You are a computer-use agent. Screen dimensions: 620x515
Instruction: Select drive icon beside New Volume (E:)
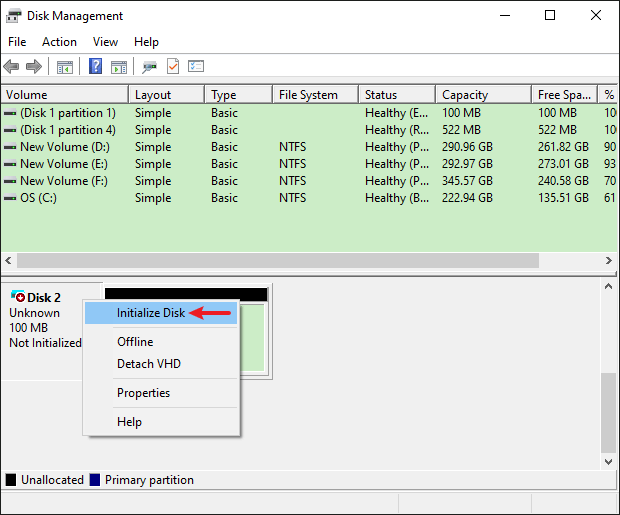pos(10,164)
